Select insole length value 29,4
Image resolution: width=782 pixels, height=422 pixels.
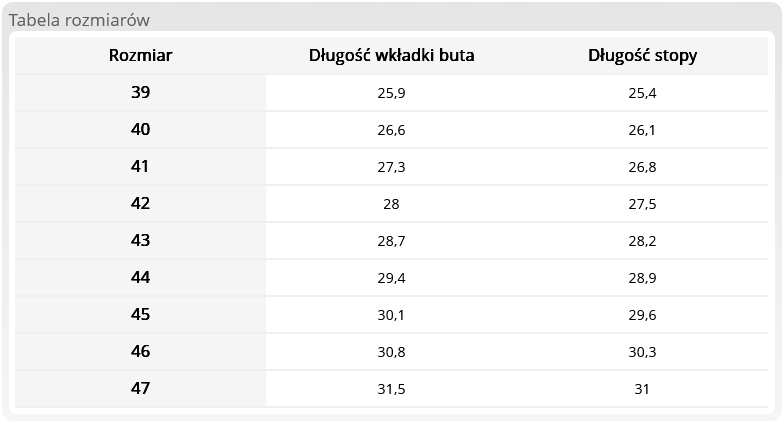click(391, 278)
